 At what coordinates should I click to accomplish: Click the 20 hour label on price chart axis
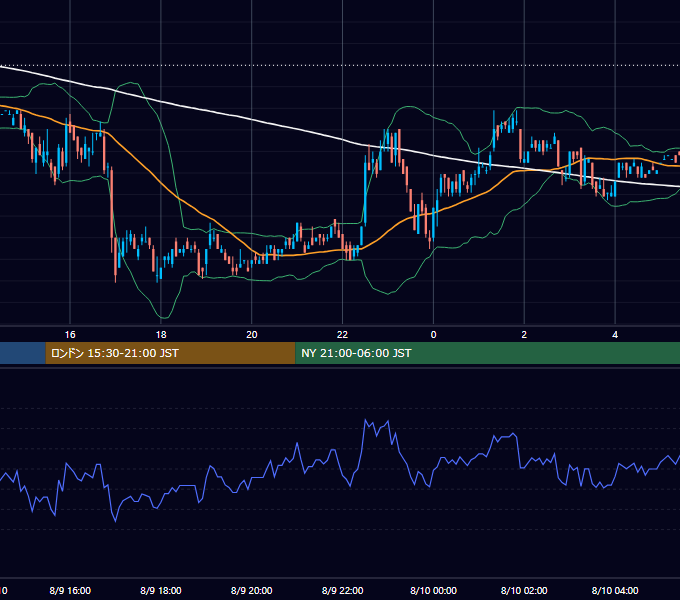click(252, 335)
